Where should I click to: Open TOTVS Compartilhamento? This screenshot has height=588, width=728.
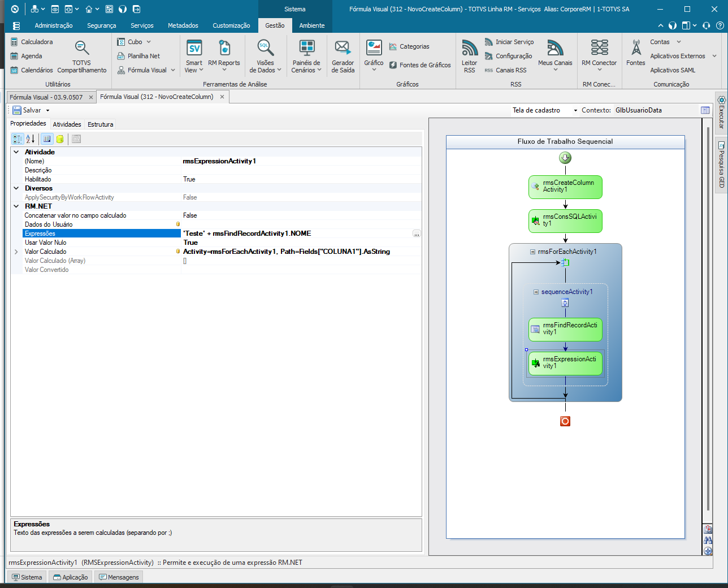pos(82,56)
